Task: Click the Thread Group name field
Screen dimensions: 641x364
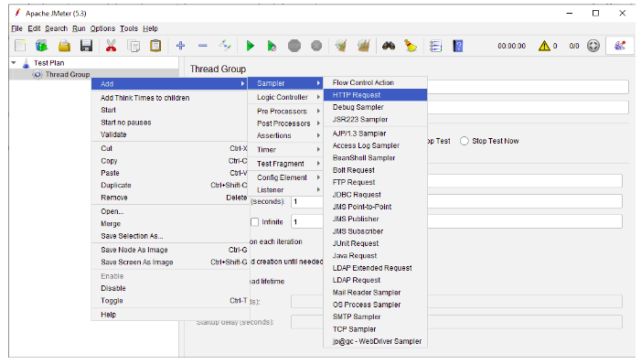Action: [528, 87]
